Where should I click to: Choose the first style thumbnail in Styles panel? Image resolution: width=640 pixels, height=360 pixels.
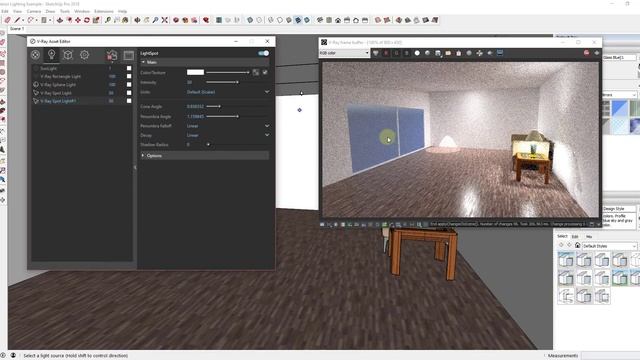click(x=566, y=260)
